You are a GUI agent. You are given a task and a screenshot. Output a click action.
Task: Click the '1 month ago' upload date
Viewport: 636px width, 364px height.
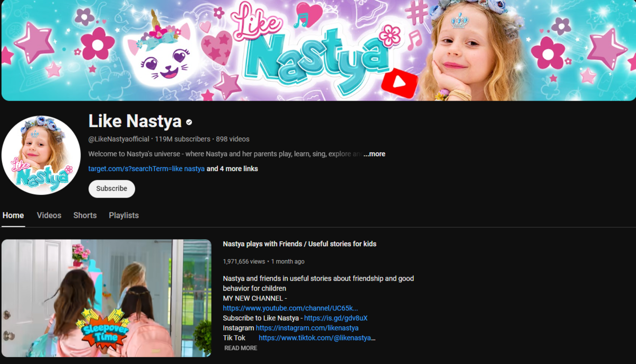click(x=288, y=262)
